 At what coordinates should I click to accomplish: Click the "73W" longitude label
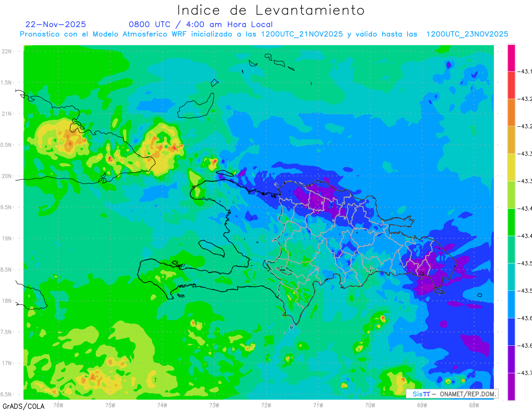tap(214, 405)
